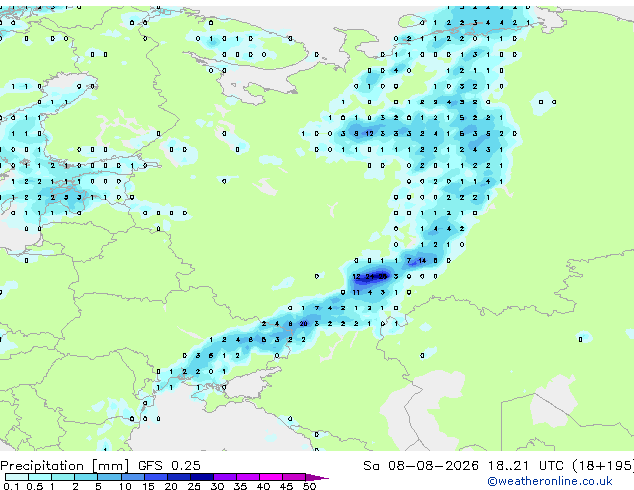Click the 2–5 mm legend color swatch

pos(86,477)
